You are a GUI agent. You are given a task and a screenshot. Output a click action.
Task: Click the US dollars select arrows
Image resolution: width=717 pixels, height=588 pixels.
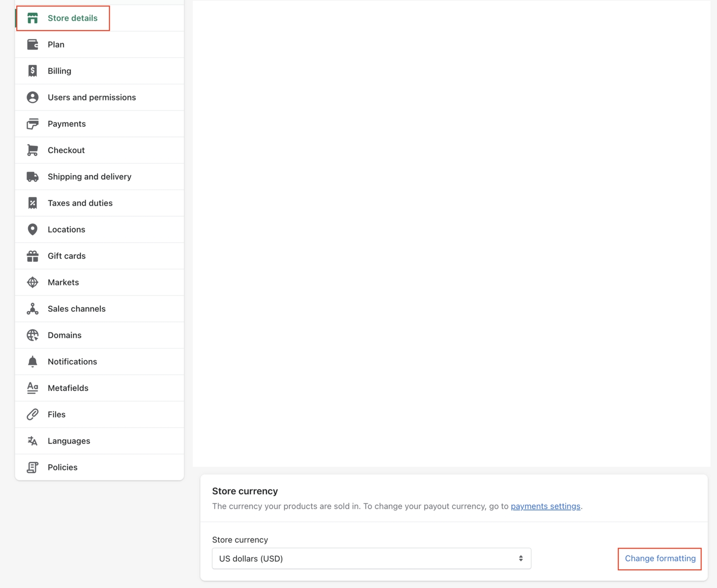(x=521, y=558)
